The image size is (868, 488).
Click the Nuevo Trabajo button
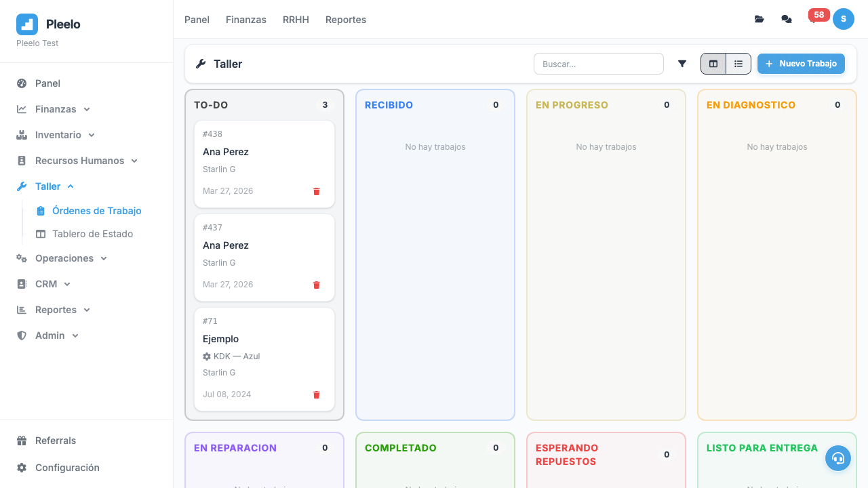[x=801, y=64]
